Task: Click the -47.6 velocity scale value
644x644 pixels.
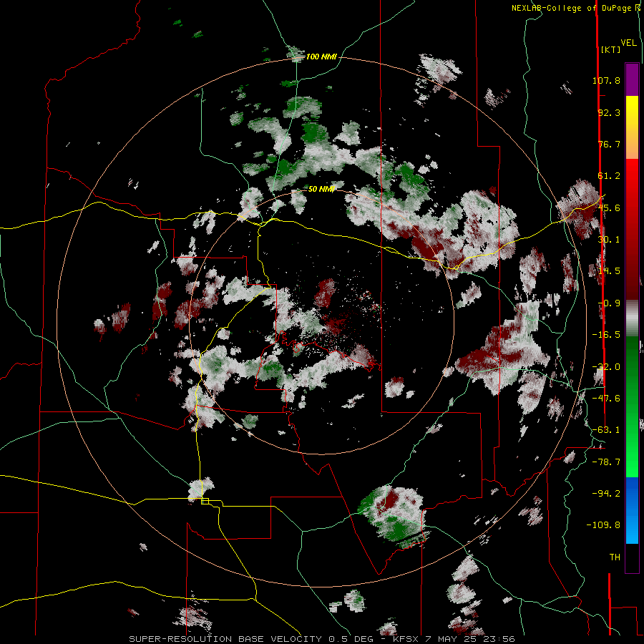Action: pyautogui.click(x=606, y=399)
